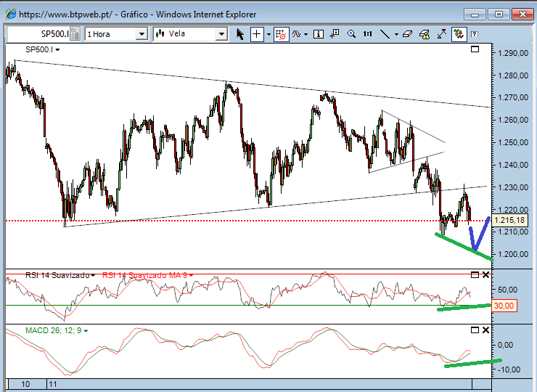Open the crosshair options dropdown arrow

pyautogui.click(x=268, y=34)
